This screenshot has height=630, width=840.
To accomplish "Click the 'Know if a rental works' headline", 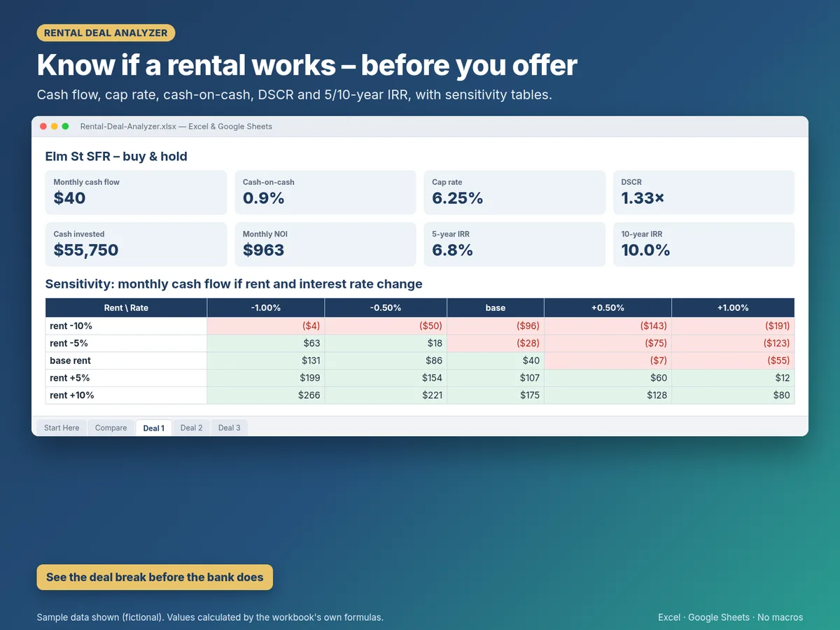I will coord(307,65).
